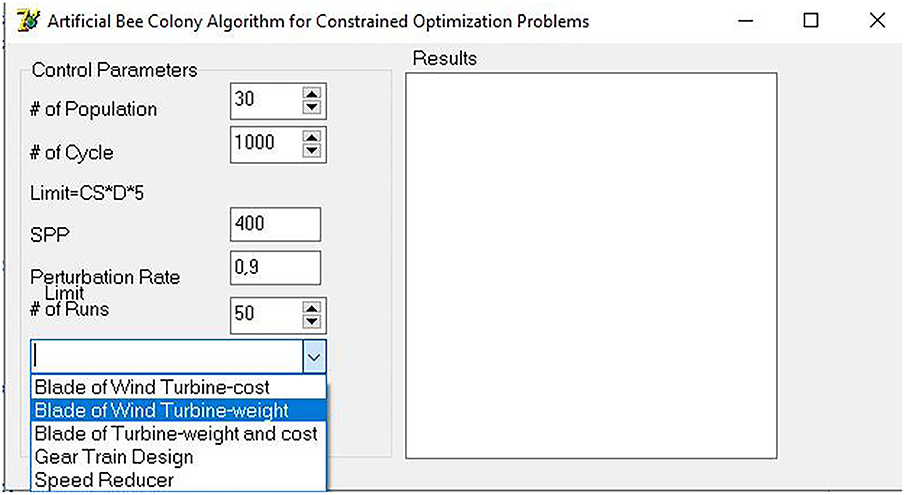Increase the # of Cycle value
The width and height of the screenshot is (905, 495).
click(x=312, y=138)
